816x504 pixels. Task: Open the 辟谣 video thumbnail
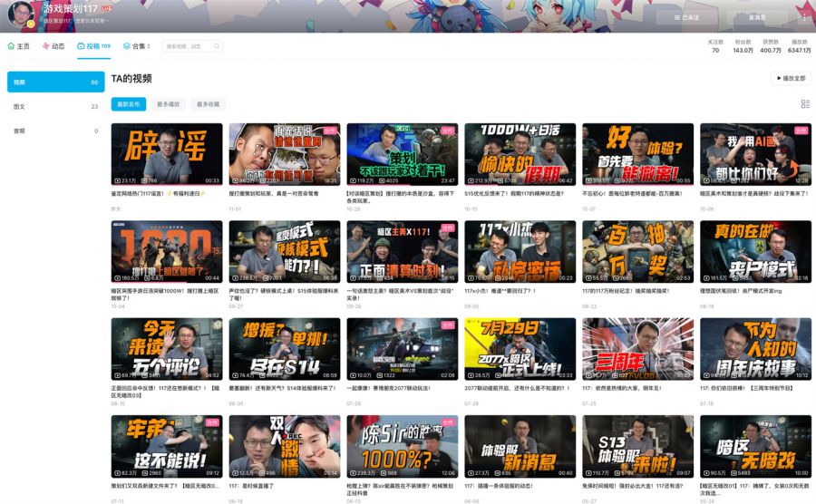(x=166, y=154)
